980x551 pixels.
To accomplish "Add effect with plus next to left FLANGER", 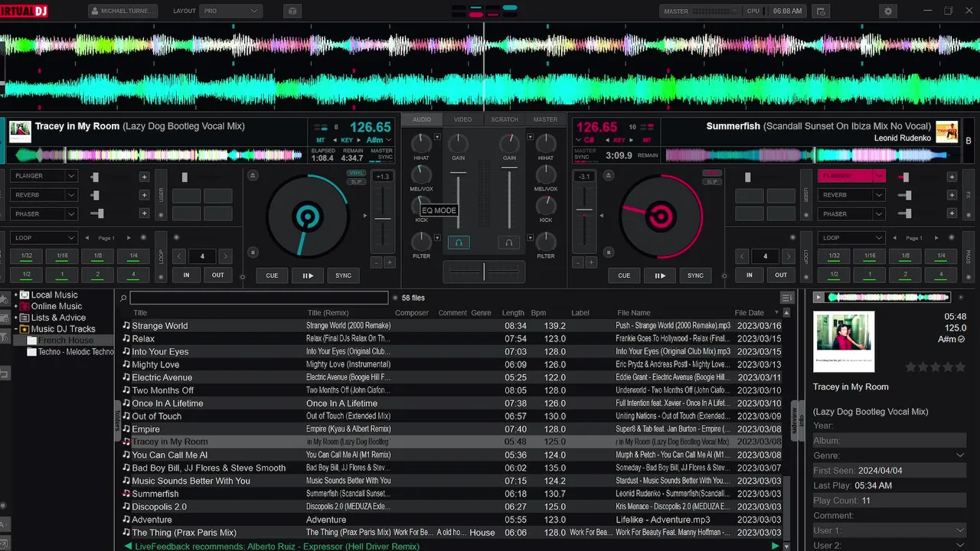I will pyautogui.click(x=144, y=177).
